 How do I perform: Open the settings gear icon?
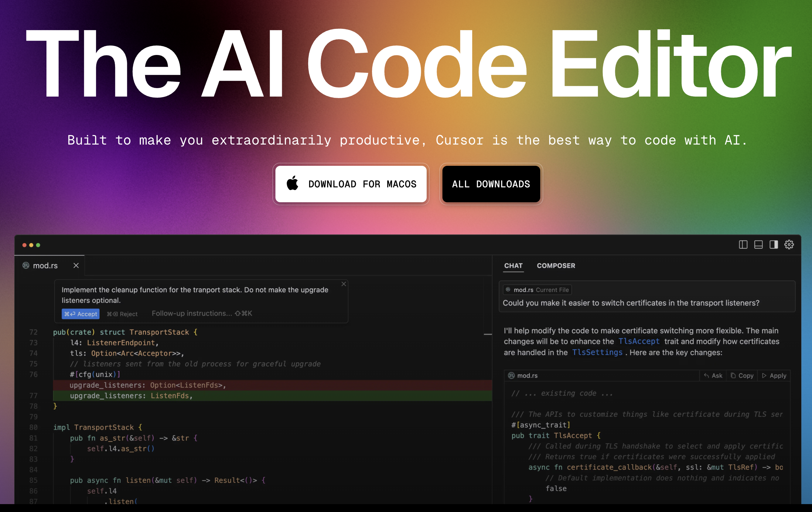click(x=789, y=244)
